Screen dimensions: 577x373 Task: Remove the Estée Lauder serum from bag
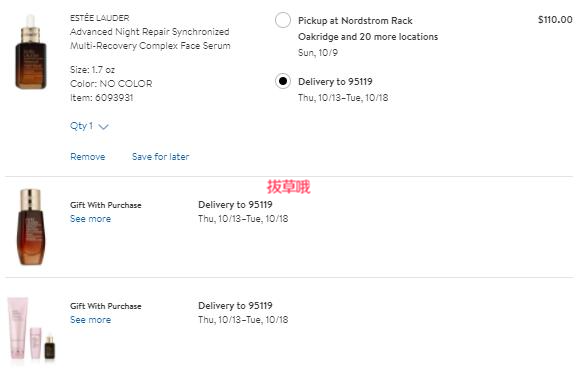click(88, 157)
